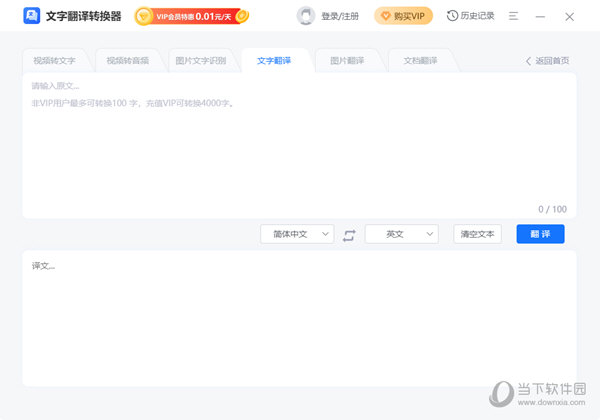
Task: Click the 0 / 100 character counter
Action: coord(552,209)
